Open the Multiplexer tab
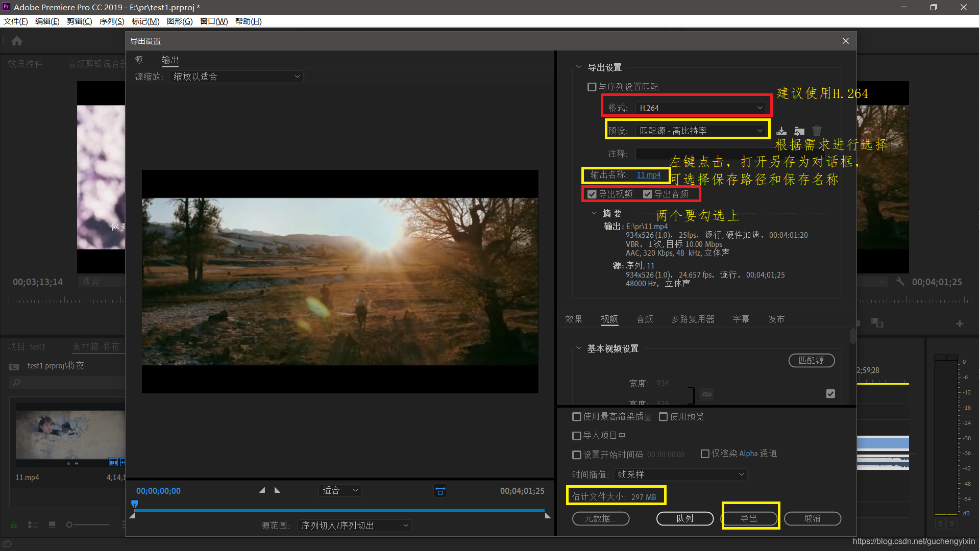980x551 pixels. click(693, 319)
